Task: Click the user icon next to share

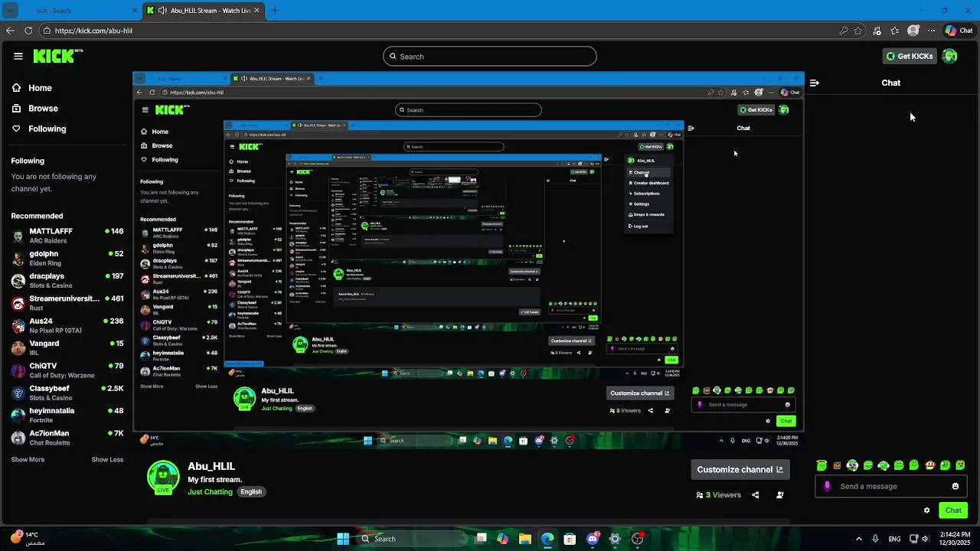Action: pyautogui.click(x=779, y=495)
